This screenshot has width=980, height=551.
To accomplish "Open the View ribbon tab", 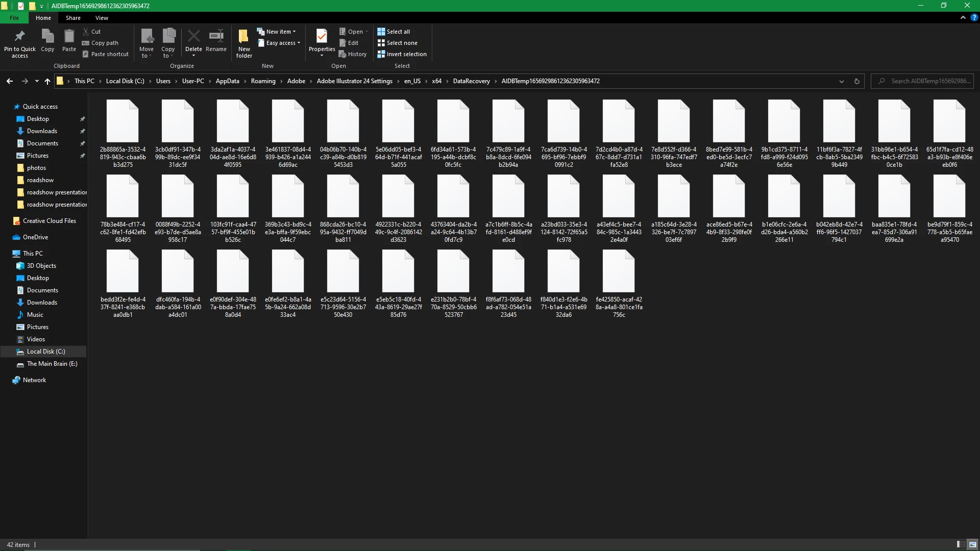I will (102, 18).
